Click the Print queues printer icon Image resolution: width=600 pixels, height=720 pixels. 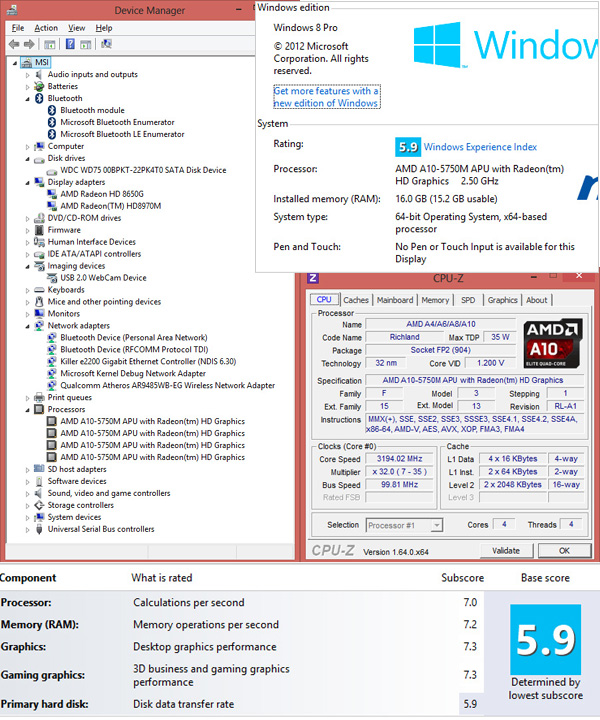tap(39, 398)
